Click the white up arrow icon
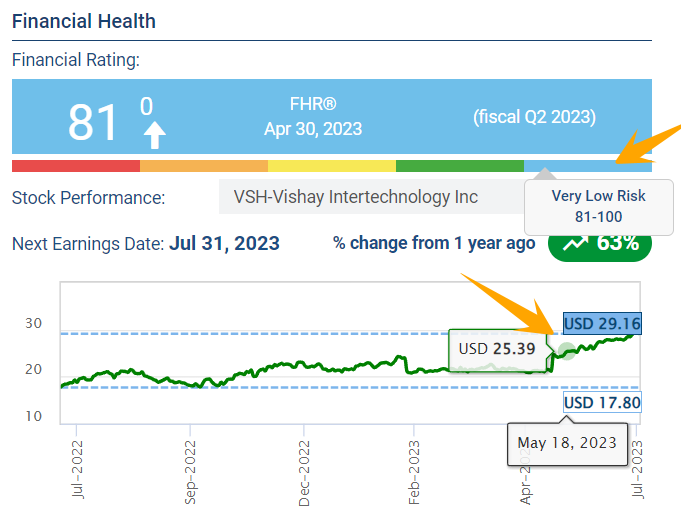Image resolution: width=681 pixels, height=510 pixels. tap(155, 135)
